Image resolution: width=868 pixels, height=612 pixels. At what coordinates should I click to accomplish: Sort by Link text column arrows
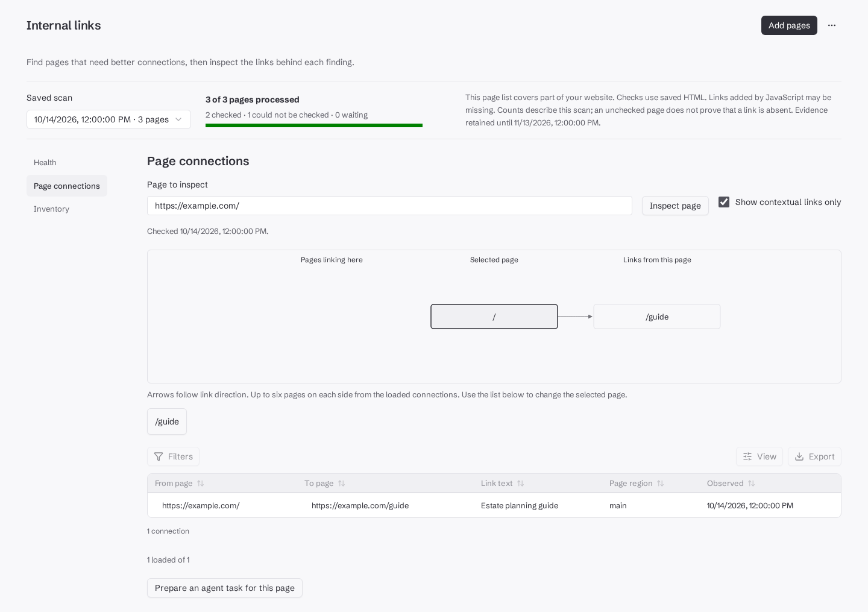[x=521, y=484]
